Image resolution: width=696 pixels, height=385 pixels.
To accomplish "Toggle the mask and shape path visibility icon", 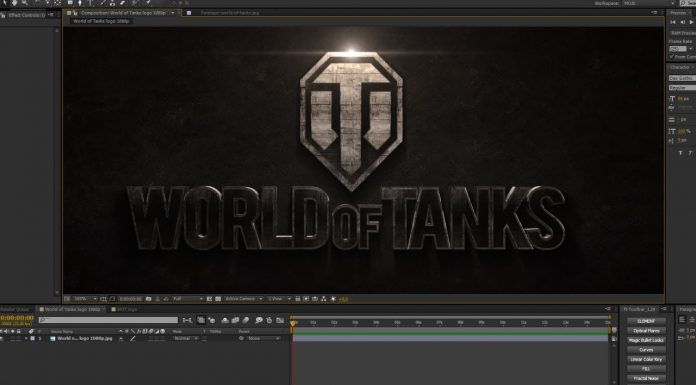I will pos(113,299).
